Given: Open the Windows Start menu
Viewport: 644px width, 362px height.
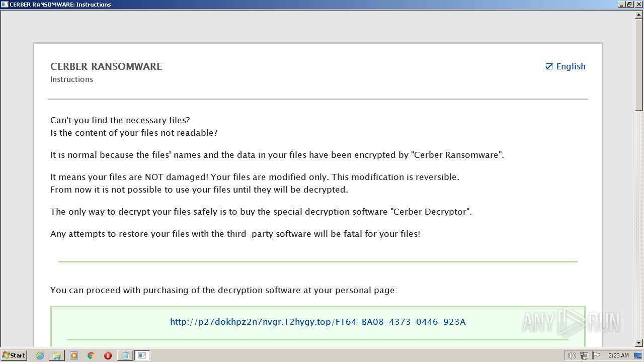Looking at the screenshot, I should 14,355.
